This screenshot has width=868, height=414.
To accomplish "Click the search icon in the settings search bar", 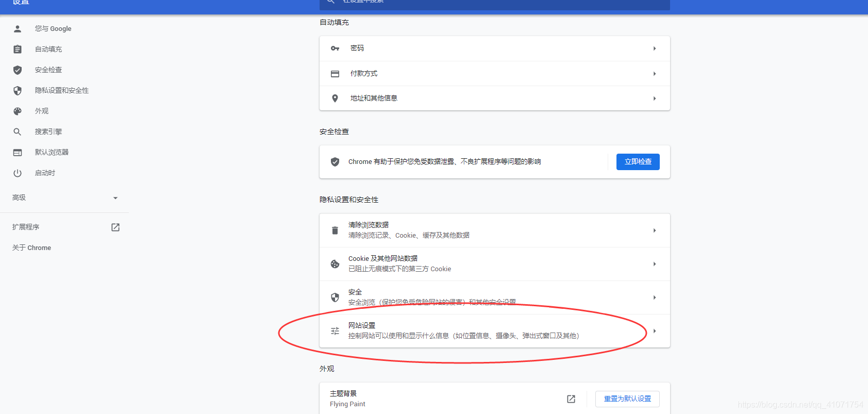I will [331, 2].
